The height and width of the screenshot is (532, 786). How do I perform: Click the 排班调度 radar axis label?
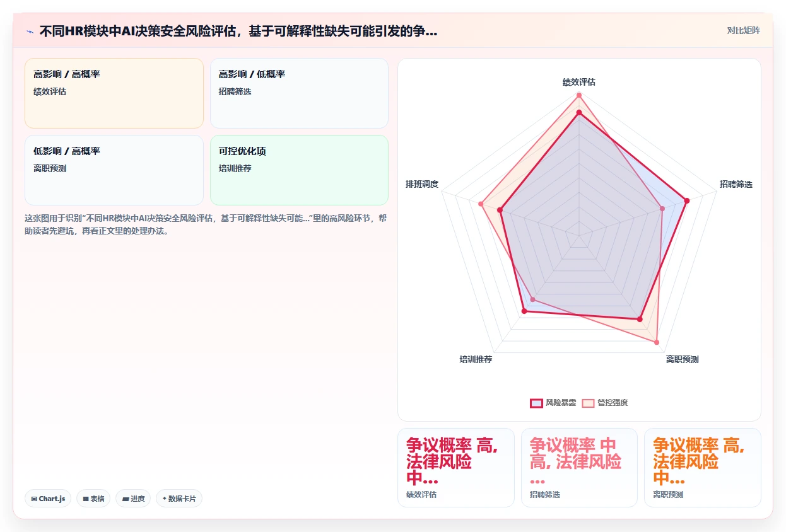point(422,184)
